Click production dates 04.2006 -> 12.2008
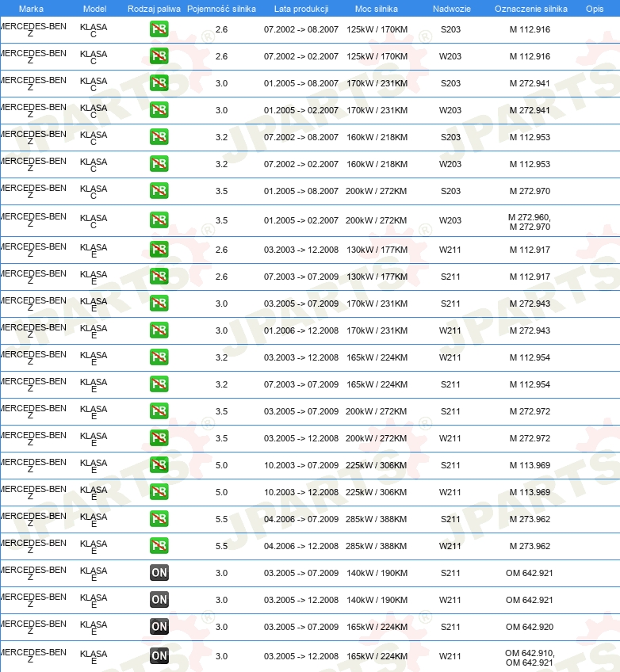 tap(301, 547)
